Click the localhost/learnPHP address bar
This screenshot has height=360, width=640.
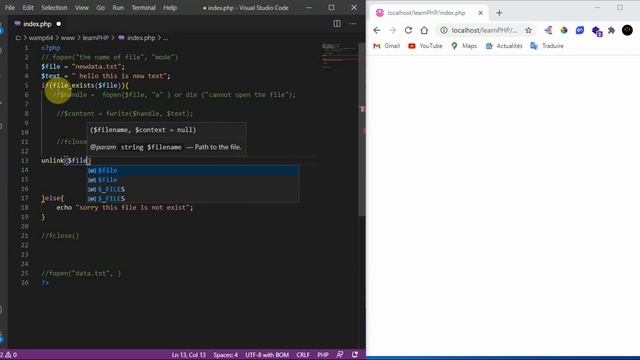tap(484, 30)
